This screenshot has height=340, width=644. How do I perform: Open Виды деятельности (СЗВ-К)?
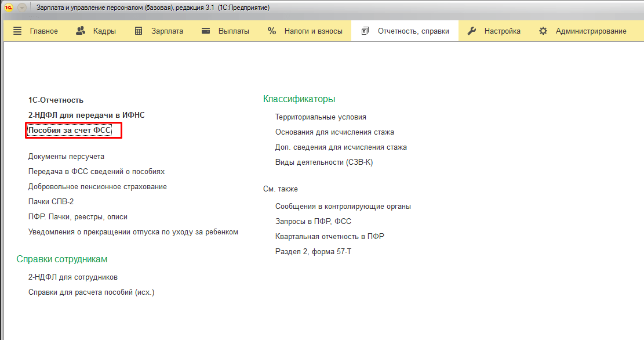(x=324, y=162)
